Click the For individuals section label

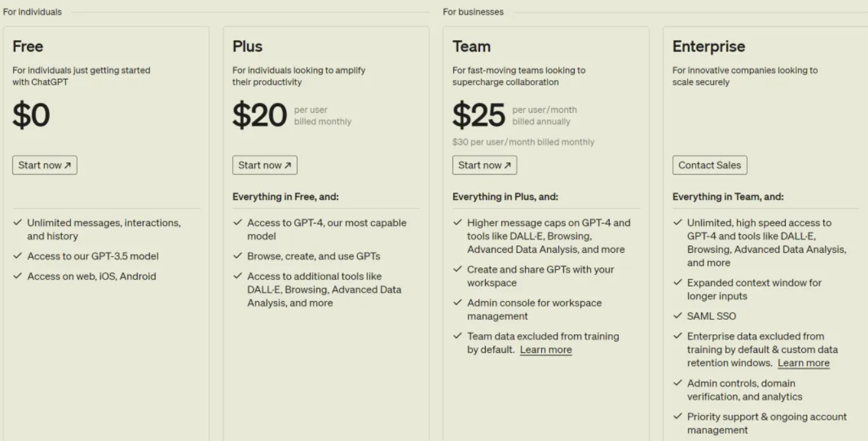32,11
